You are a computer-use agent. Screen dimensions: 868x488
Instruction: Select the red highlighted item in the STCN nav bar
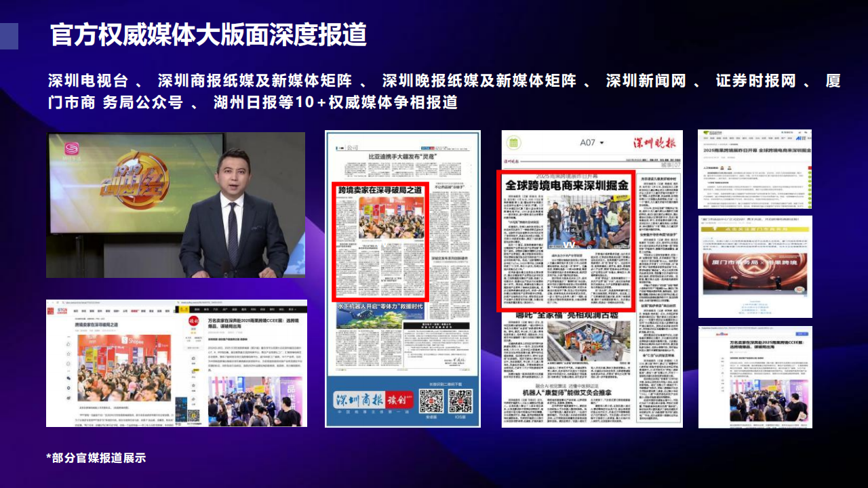(135, 310)
